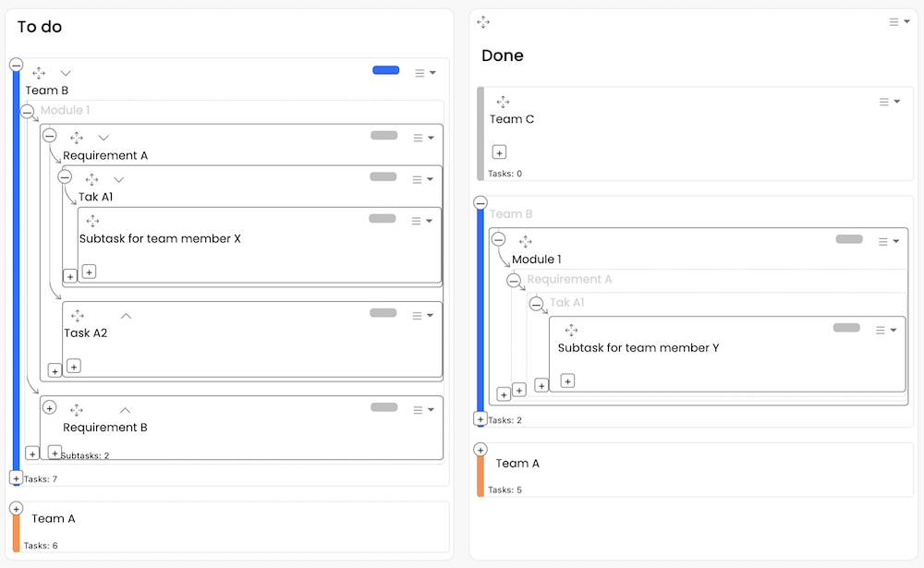Viewport: 924px width, 568px height.
Task: Click move handle on Requirement B card
Action: click(77, 409)
